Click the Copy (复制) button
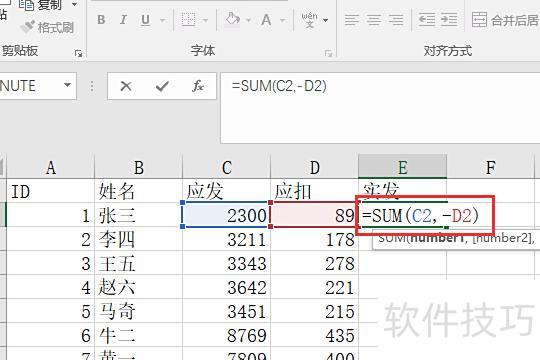The image size is (540, 360). click(40, 5)
